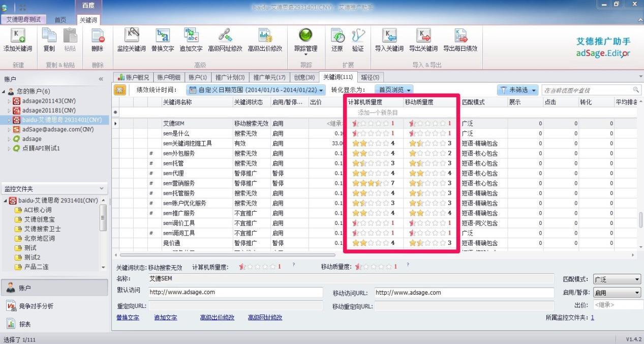Sort by the 关键词名称 column header

pyautogui.click(x=197, y=102)
